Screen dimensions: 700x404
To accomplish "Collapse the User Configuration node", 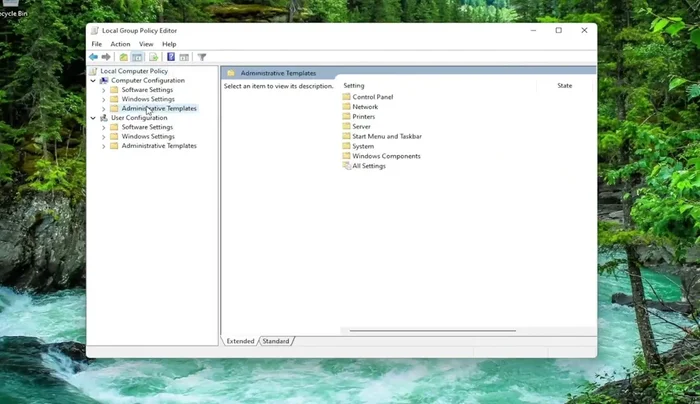I will coord(93,118).
